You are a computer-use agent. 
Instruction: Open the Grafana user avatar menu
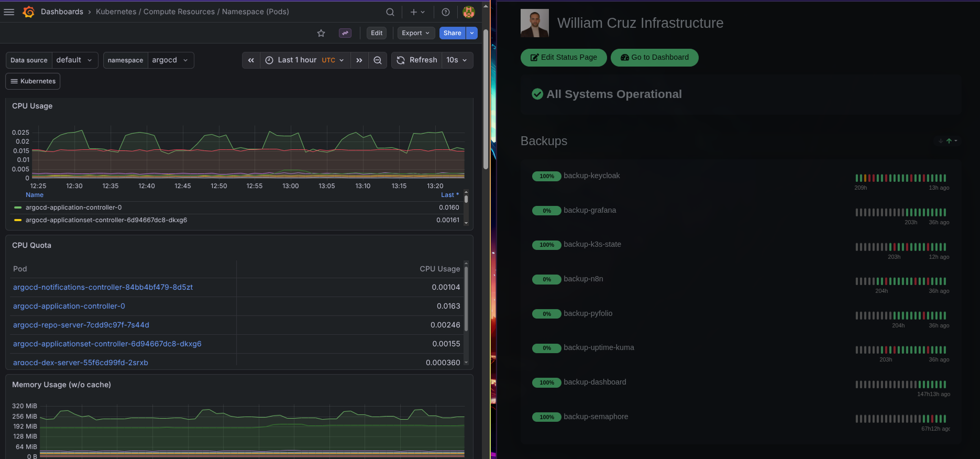(469, 12)
